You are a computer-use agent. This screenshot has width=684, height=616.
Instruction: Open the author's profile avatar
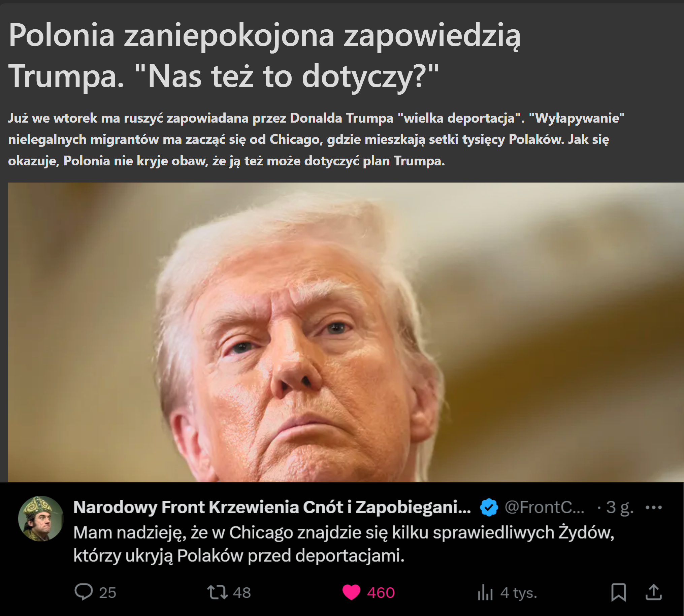41,519
